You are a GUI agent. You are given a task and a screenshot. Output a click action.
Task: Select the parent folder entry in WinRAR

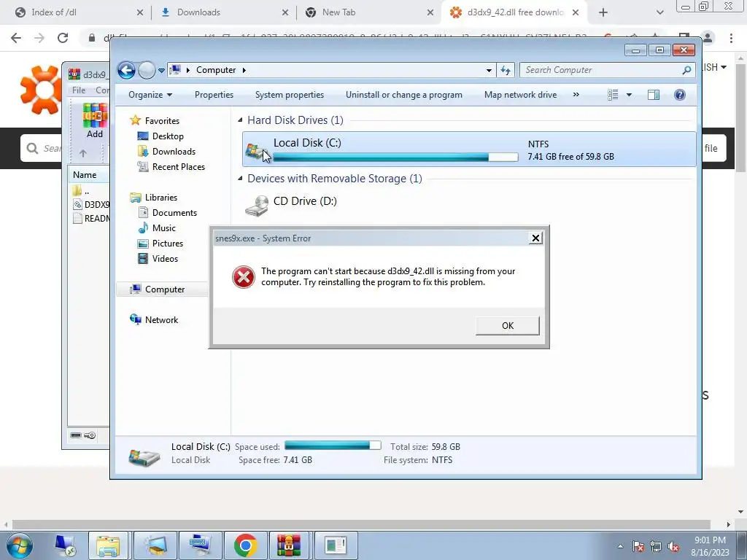[82, 191]
